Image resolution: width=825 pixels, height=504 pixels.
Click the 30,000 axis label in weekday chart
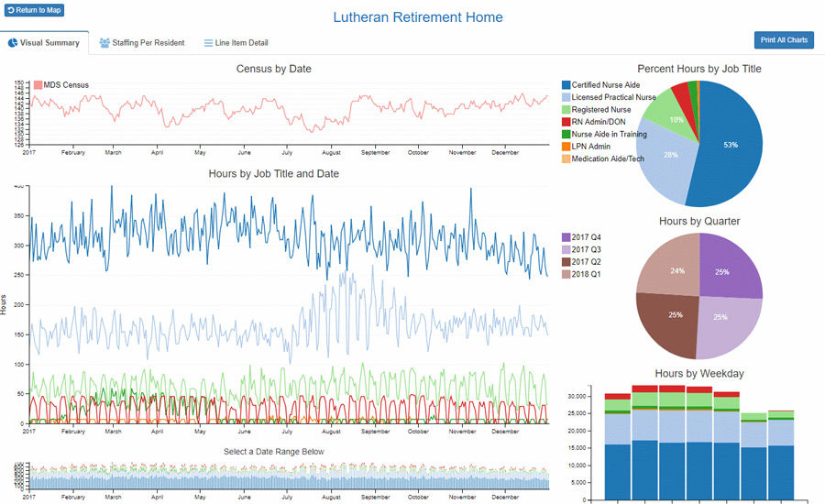click(577, 396)
